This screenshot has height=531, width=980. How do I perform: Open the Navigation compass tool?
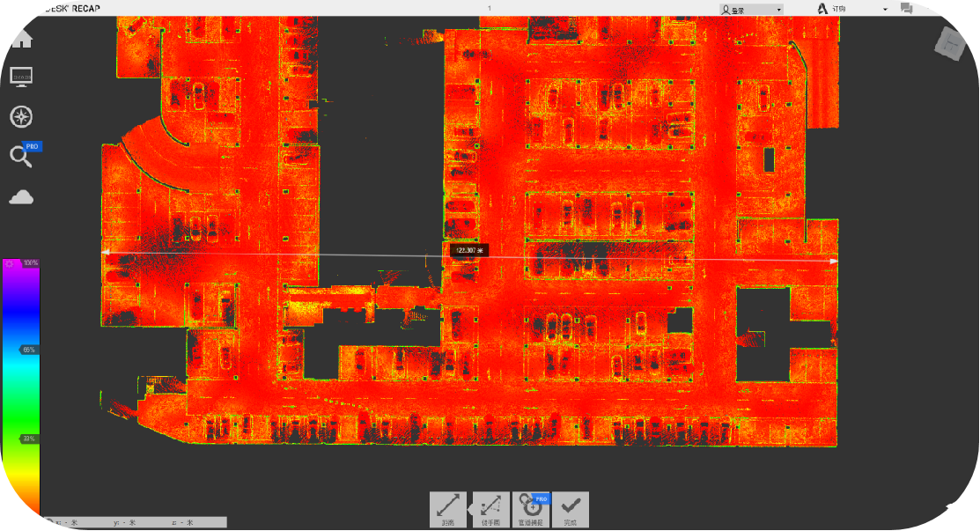pyautogui.click(x=21, y=117)
